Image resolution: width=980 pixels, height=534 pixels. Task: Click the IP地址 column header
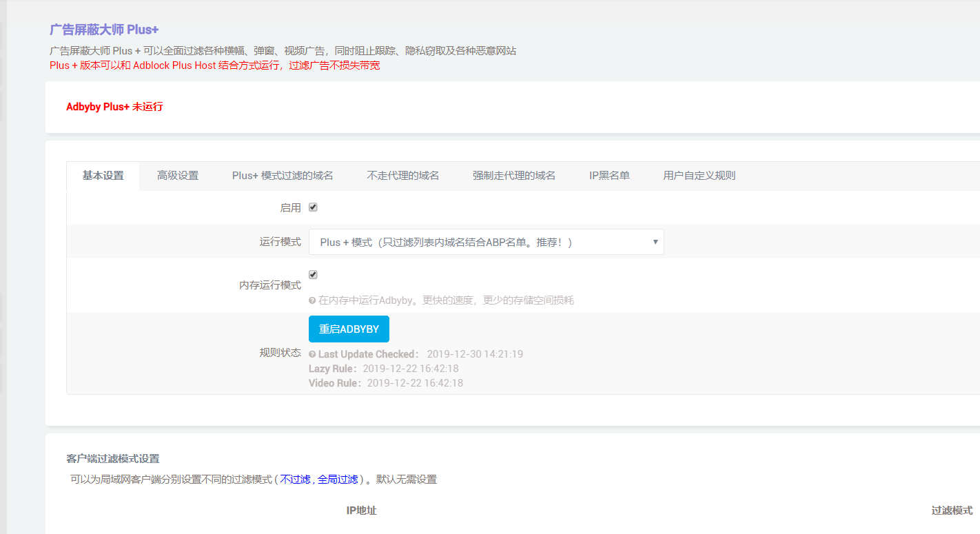[x=361, y=510]
